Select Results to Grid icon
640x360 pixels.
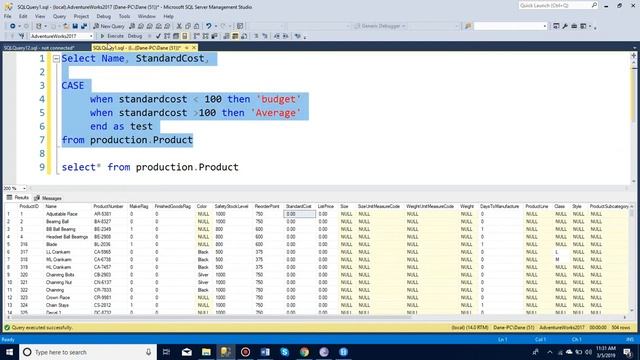point(235,36)
